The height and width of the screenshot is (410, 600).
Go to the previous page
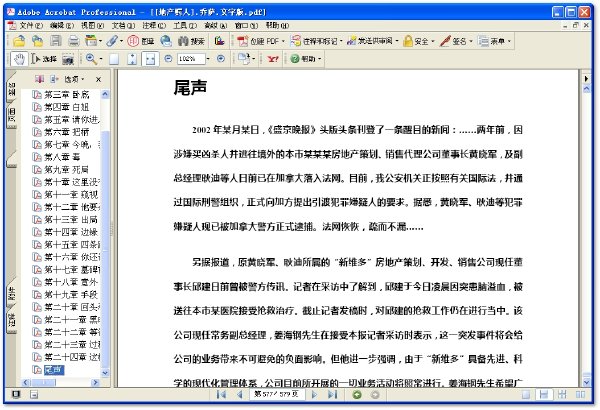pyautogui.click(x=240, y=394)
